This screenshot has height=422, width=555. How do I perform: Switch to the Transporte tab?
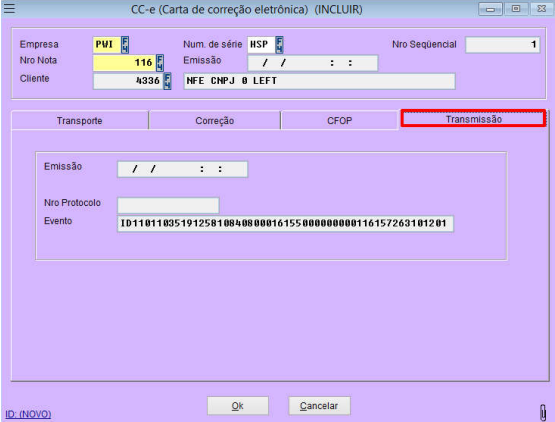[x=80, y=120]
